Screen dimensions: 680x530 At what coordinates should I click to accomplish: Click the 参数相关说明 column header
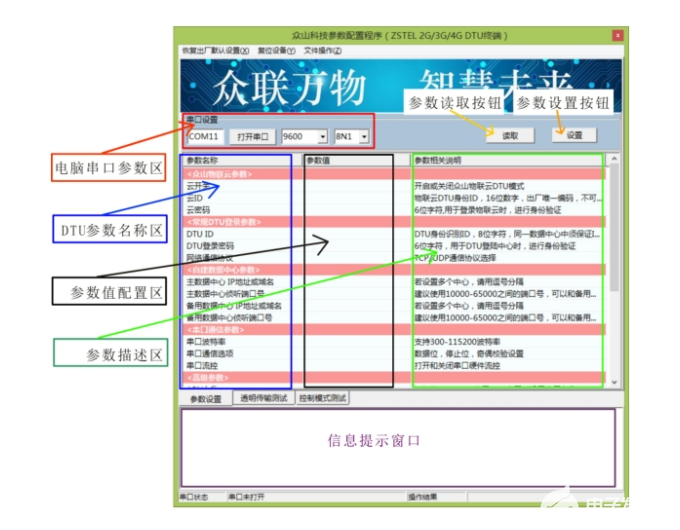tap(508, 160)
